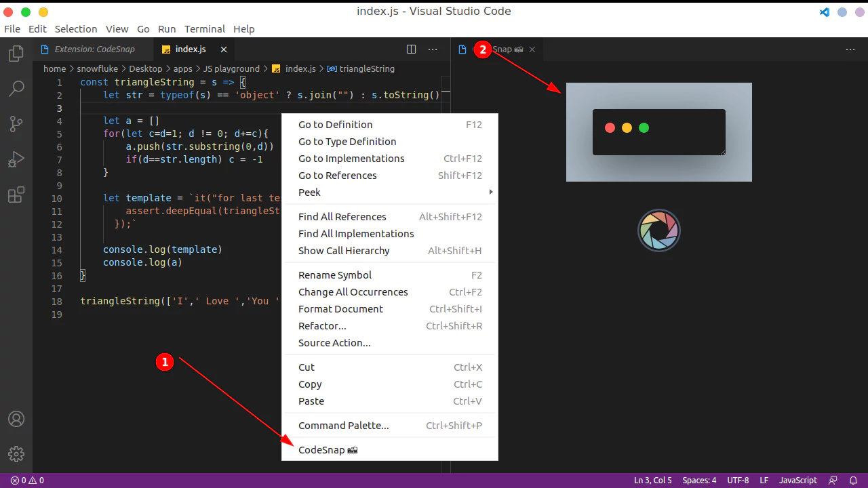
Task: Choose Copy from context menu
Action: tap(390, 384)
